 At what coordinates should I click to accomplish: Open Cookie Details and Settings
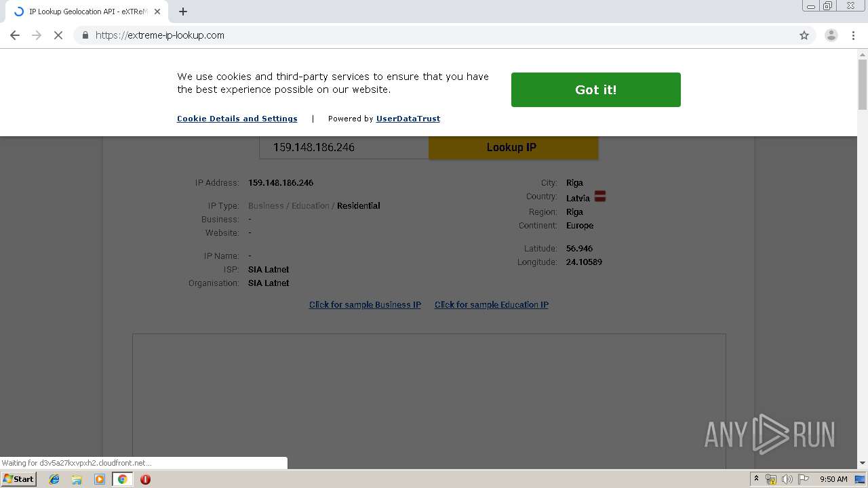click(x=237, y=119)
